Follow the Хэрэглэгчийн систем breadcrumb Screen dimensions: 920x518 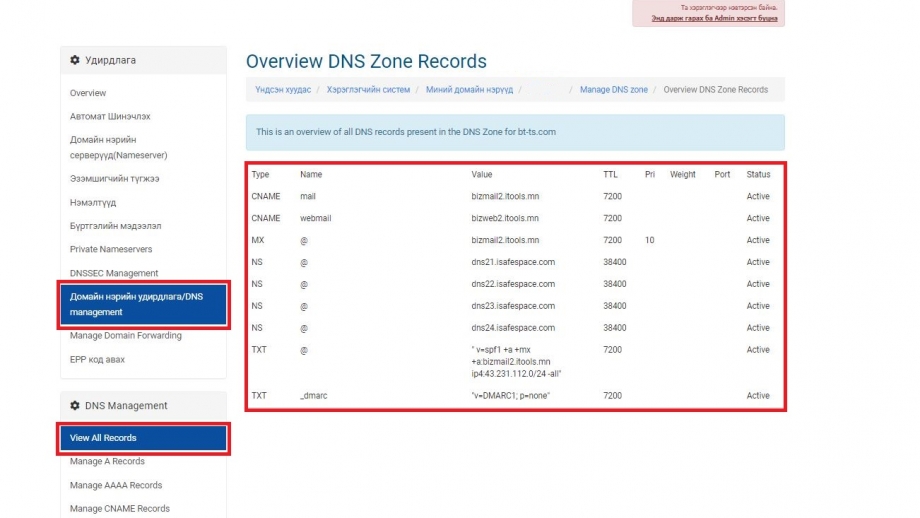tap(368, 90)
